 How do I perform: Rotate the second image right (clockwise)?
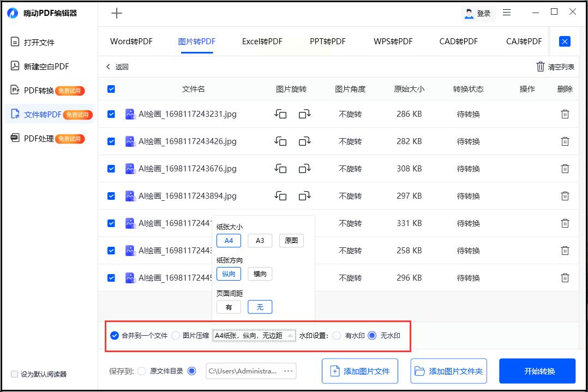pyautogui.click(x=304, y=141)
